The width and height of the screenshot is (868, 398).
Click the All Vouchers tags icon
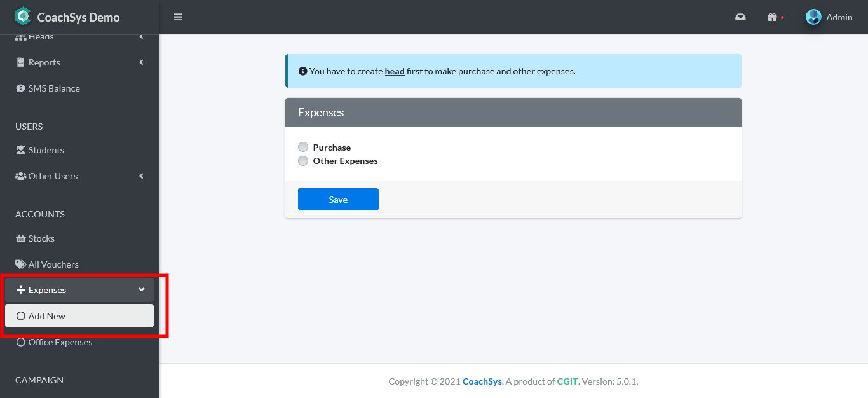[x=21, y=264]
